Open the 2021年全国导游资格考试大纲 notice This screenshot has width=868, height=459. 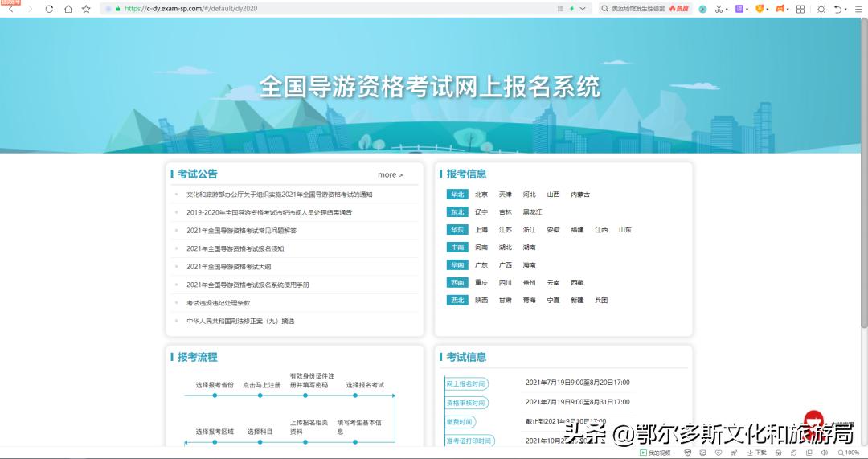[228, 267]
